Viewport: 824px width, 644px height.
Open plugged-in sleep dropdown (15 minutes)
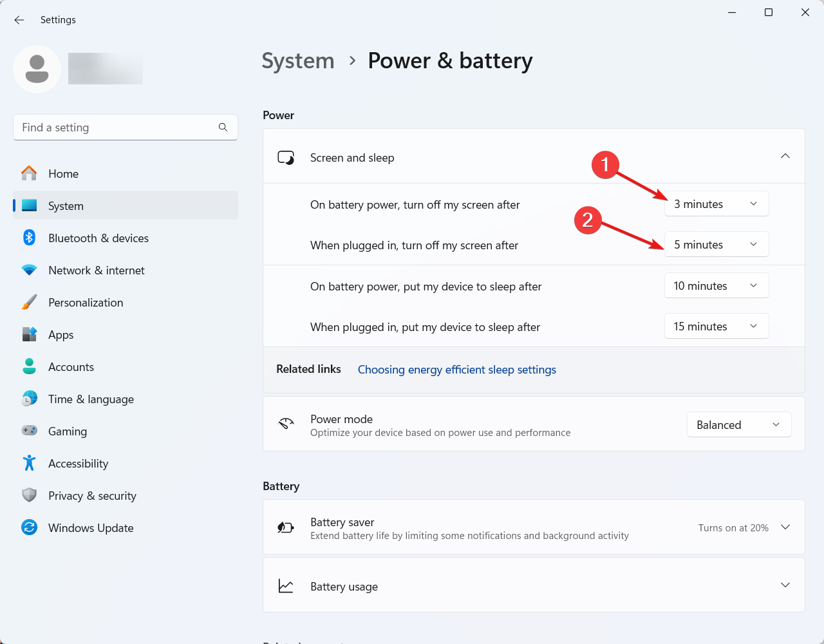tap(716, 327)
